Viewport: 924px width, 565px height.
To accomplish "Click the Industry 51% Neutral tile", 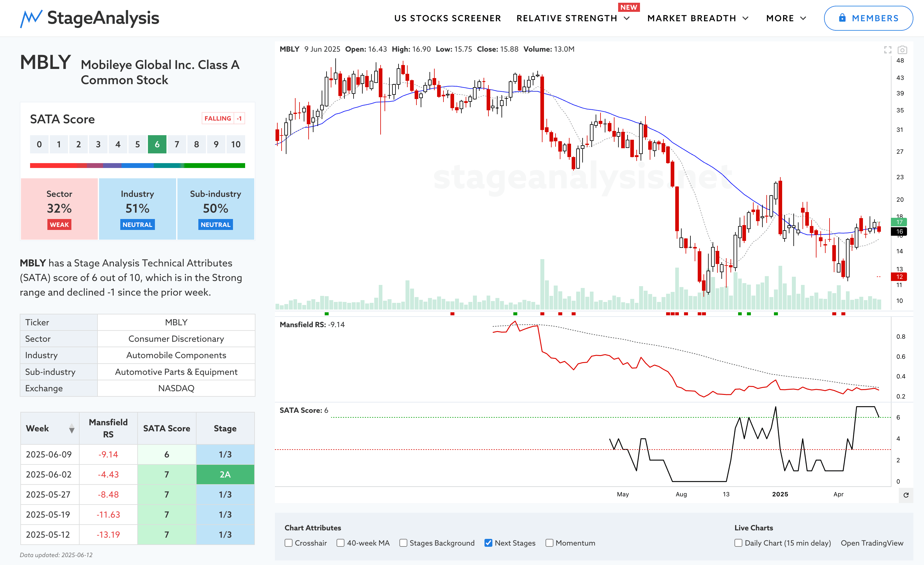I will (137, 209).
